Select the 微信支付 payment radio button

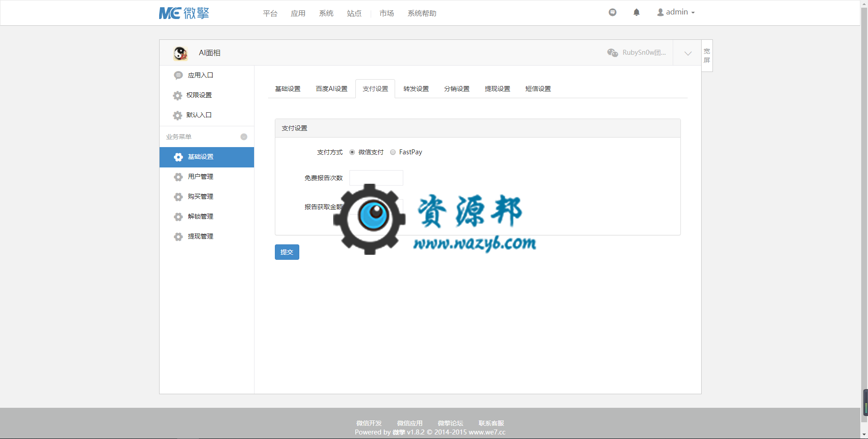(352, 152)
